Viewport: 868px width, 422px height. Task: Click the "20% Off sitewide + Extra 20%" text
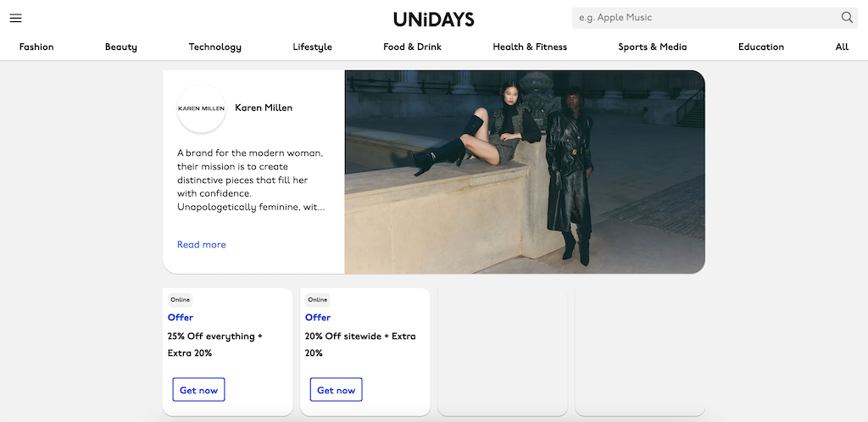point(360,345)
